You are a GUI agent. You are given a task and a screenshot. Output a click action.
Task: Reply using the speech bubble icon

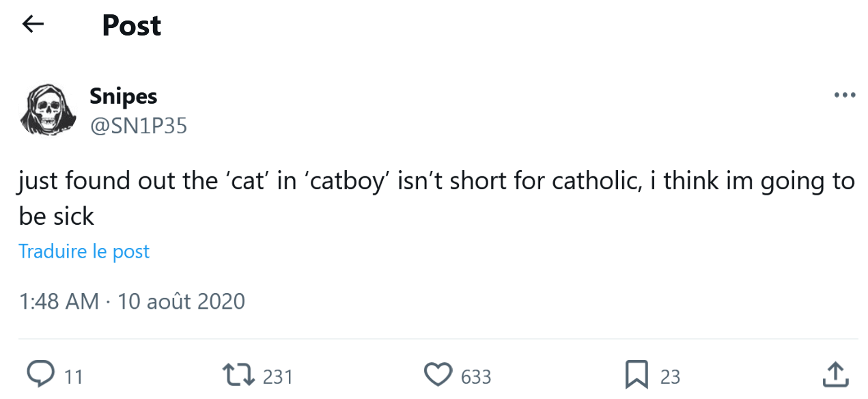click(40, 374)
